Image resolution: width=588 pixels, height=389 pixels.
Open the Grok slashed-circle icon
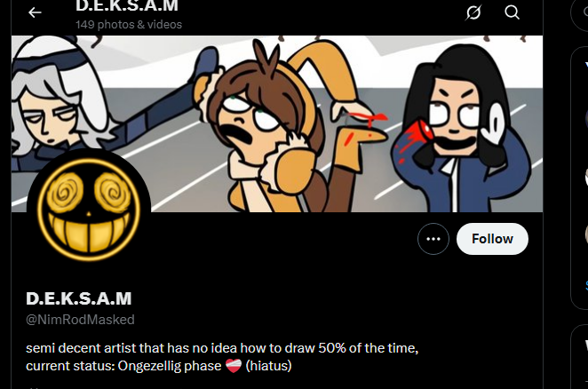click(x=473, y=12)
